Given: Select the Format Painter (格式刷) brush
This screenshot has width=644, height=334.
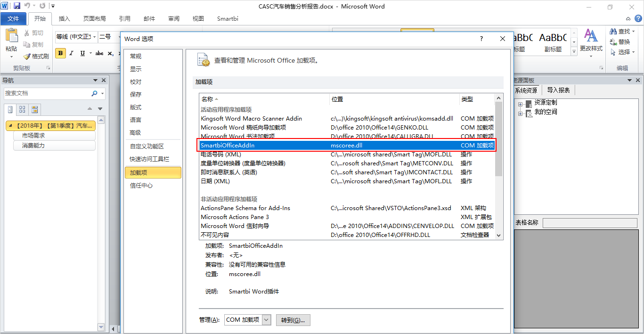Looking at the screenshot, I should 27,56.
